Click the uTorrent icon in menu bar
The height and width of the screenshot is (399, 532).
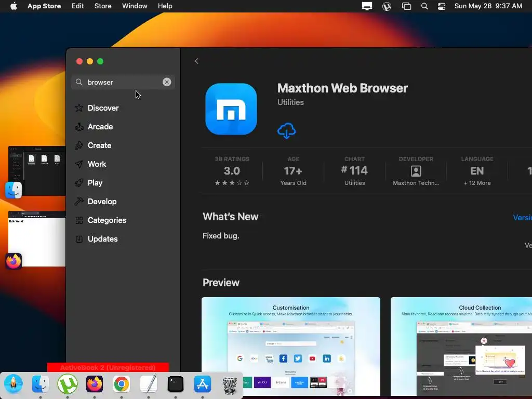tap(387, 6)
